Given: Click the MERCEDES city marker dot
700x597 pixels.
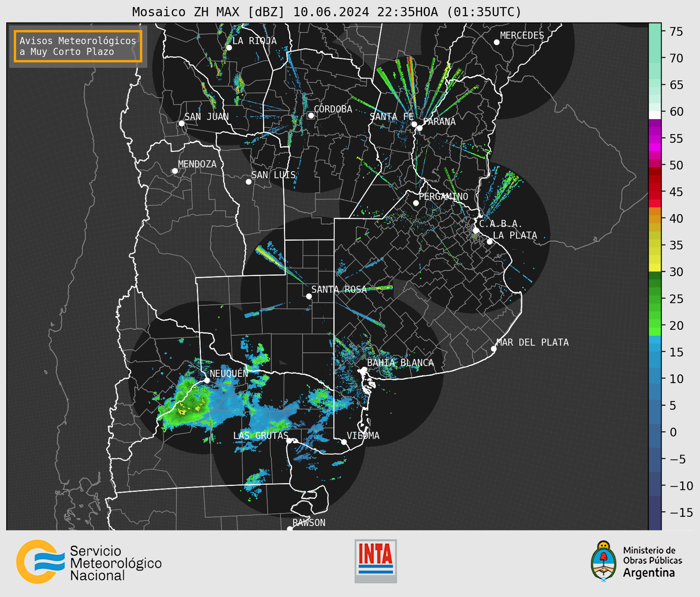Looking at the screenshot, I should (496, 42).
